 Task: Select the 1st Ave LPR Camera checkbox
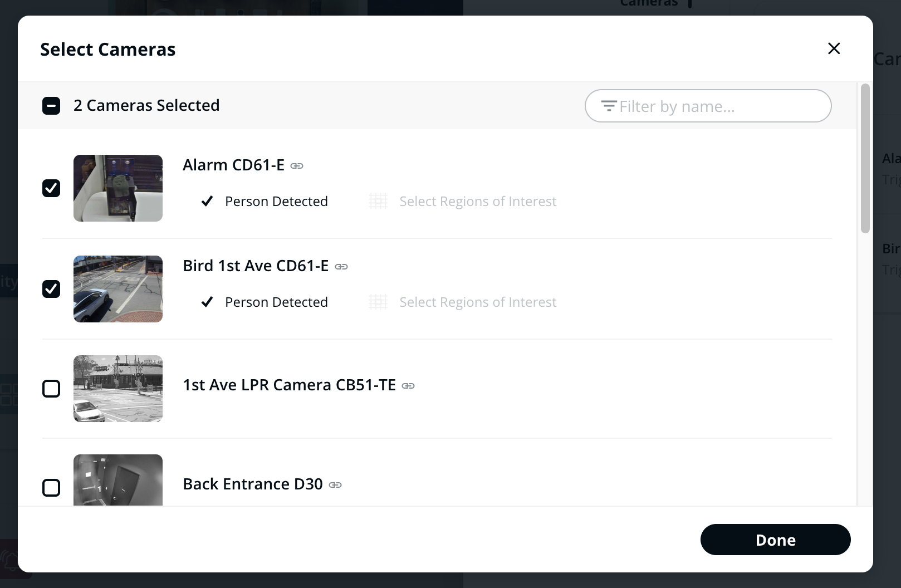tap(51, 389)
